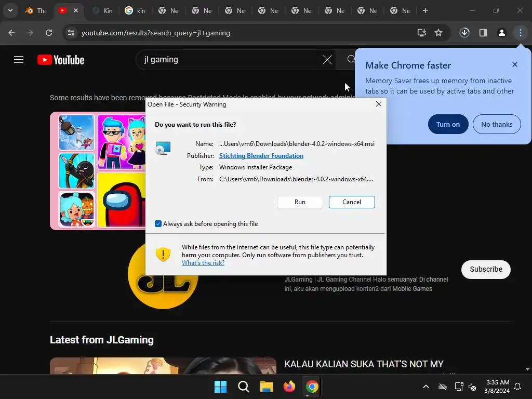Image resolution: width=532 pixels, height=399 pixels.
Task: Switch to the Blender 'Tha' tab
Action: pyautogui.click(x=36, y=10)
